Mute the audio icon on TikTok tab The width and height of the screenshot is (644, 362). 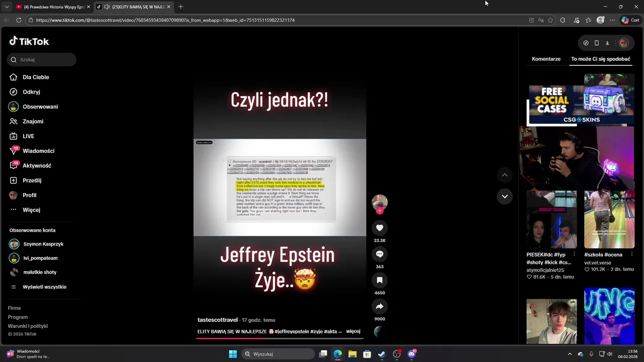coord(107,7)
